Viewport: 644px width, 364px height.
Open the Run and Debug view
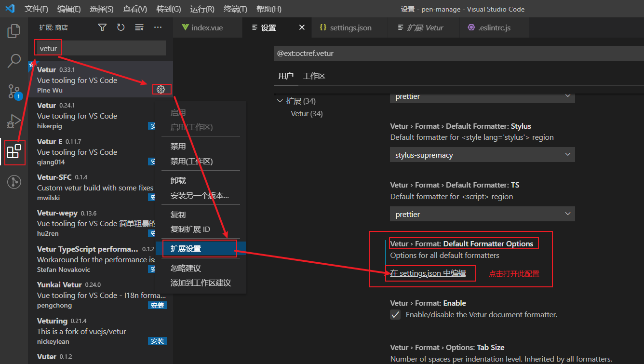pyautogui.click(x=14, y=121)
